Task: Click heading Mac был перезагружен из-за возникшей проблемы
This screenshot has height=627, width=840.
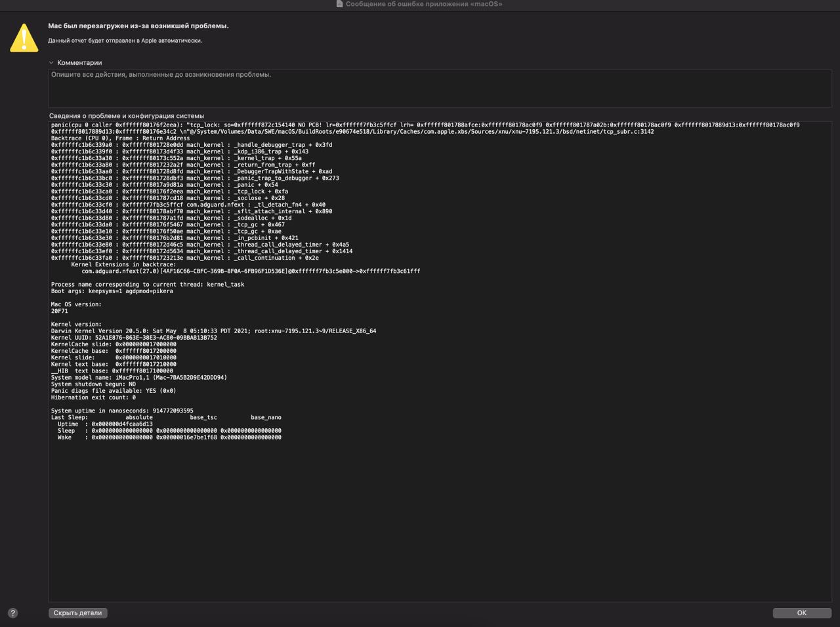Action: 138,26
